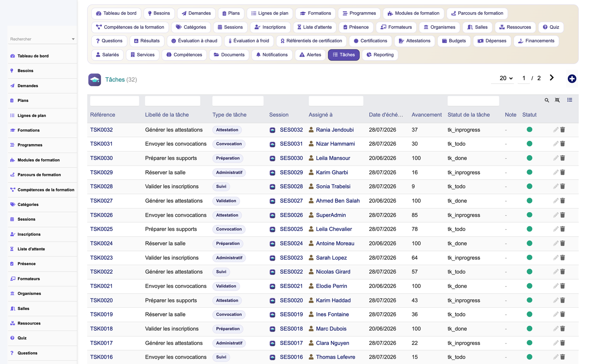Click green status dot for TSK0023
The width and height of the screenshot is (589, 364).
click(x=529, y=257)
